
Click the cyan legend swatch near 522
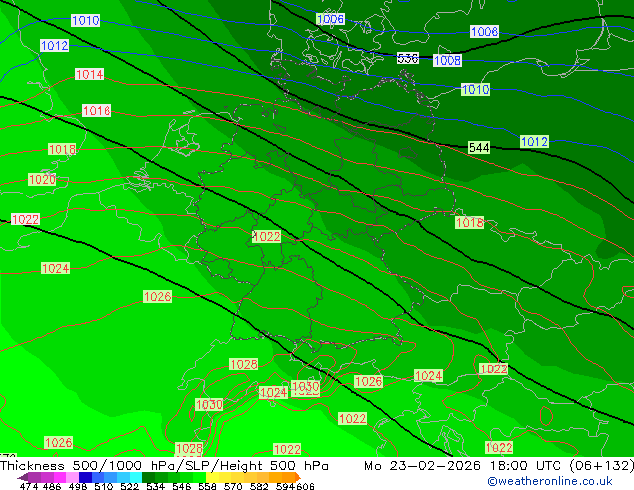pyautogui.click(x=136, y=477)
